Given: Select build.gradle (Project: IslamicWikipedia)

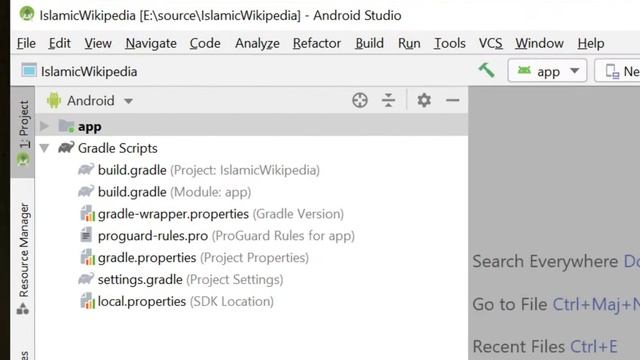Looking at the screenshot, I should coord(209,170).
